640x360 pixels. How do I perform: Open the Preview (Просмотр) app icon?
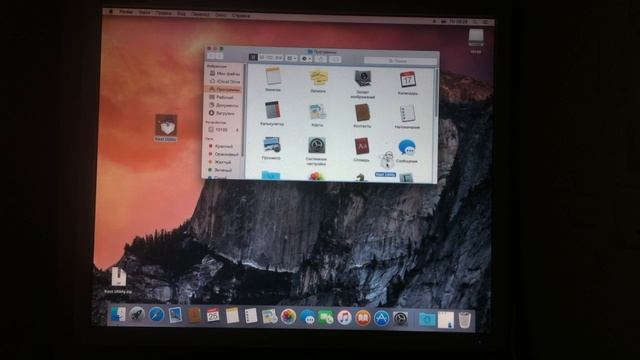[x=271, y=145]
